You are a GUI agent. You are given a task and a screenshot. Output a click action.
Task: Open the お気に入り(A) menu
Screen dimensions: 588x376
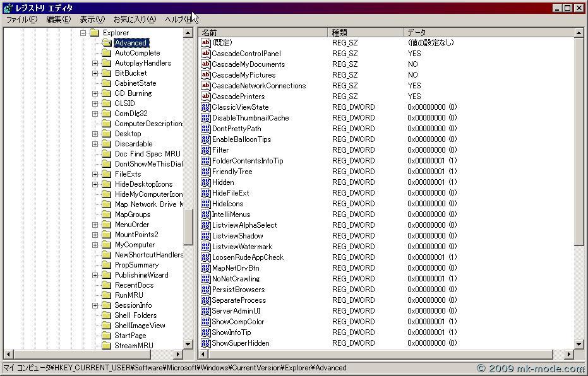(135, 20)
